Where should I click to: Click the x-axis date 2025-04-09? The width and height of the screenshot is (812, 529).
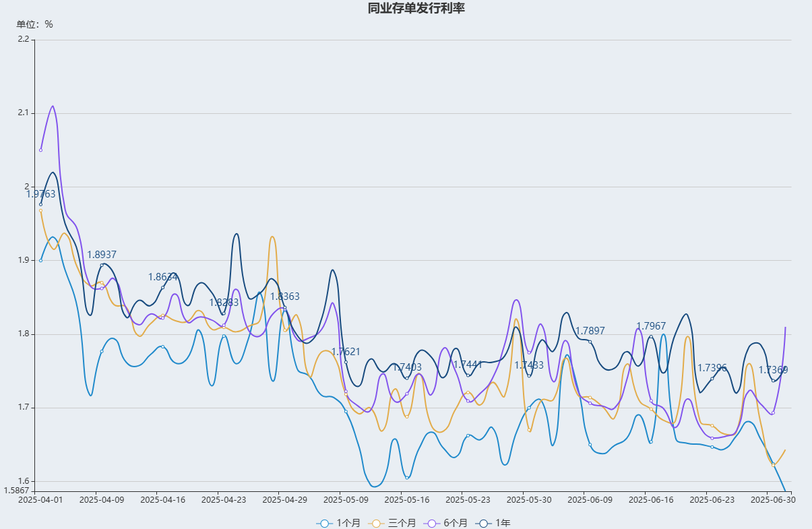click(102, 500)
